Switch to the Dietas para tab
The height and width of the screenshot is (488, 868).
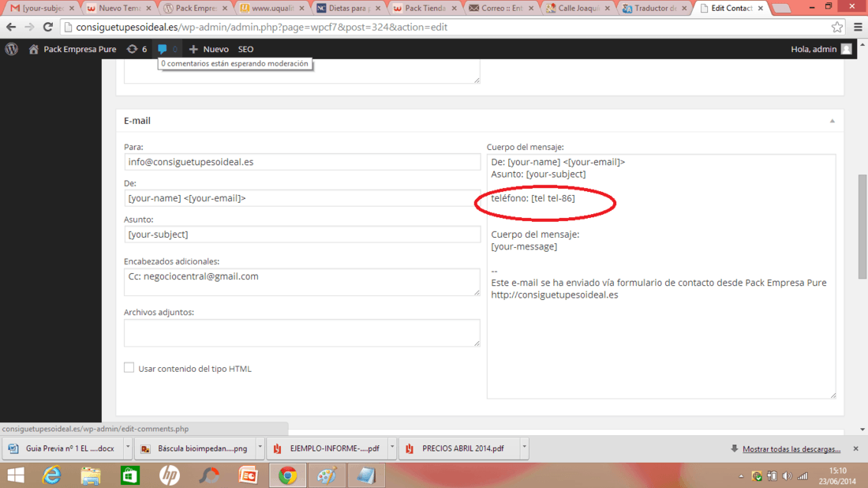349,9
